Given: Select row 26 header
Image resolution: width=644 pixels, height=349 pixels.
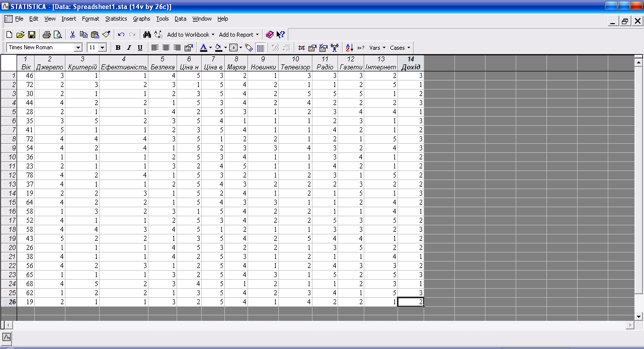Looking at the screenshot, I should click(9, 302).
